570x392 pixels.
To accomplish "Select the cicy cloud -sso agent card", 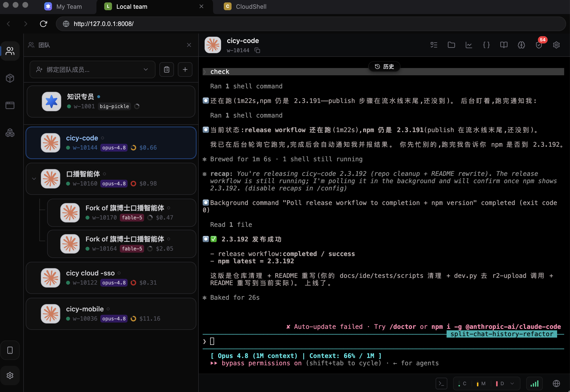I will [111, 278].
